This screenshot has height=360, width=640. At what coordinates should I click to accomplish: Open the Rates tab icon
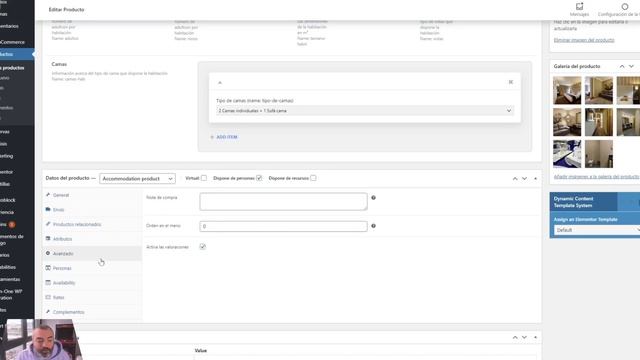48,297
